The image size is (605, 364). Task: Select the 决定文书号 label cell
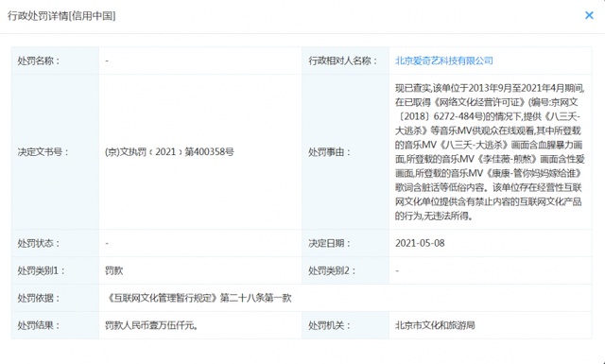coord(55,152)
